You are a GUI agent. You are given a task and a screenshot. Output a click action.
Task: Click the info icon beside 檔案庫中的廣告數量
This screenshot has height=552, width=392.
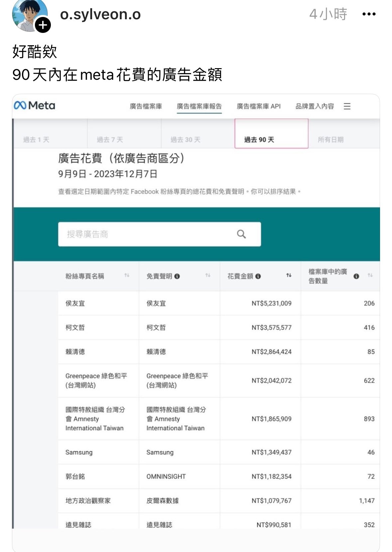click(x=356, y=276)
